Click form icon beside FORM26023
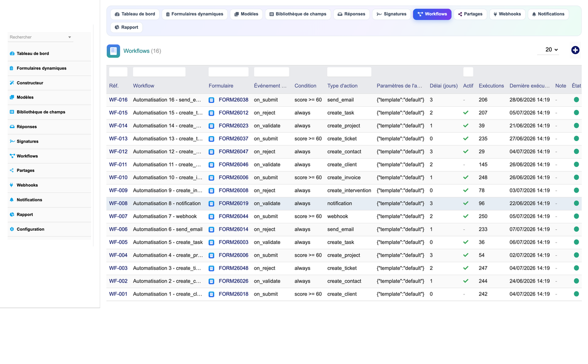Viewport: 588px width, 364px height. pos(212,126)
